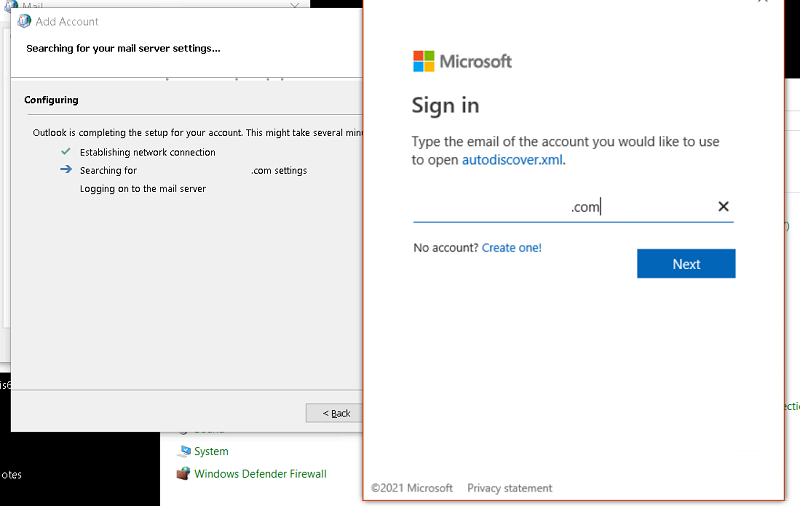Click the blue arrow beside Searching for settings
The width and height of the screenshot is (800, 506).
tap(66, 169)
